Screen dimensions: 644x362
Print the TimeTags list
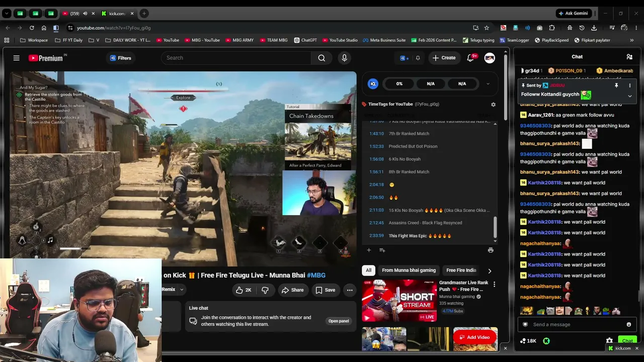pyautogui.click(x=491, y=250)
